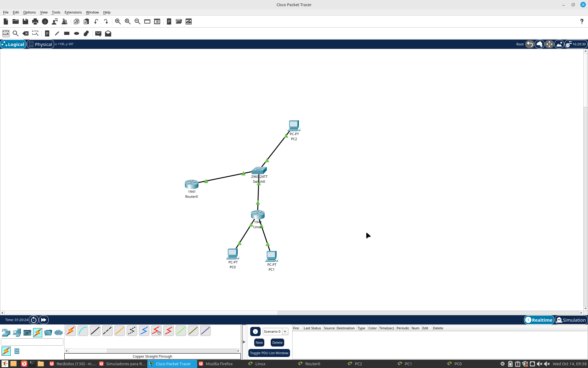Click the PC2 taskbar window entry
This screenshot has height=368, width=588.
pos(358,364)
